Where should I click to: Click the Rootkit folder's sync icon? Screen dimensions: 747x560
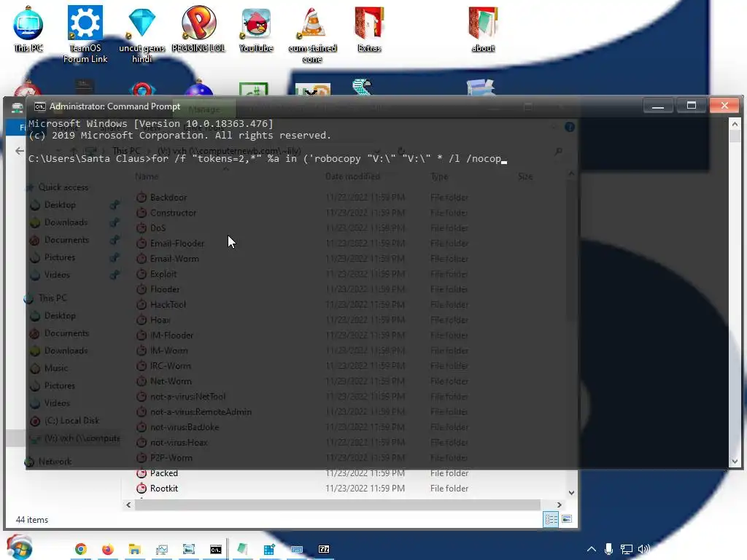(x=142, y=488)
